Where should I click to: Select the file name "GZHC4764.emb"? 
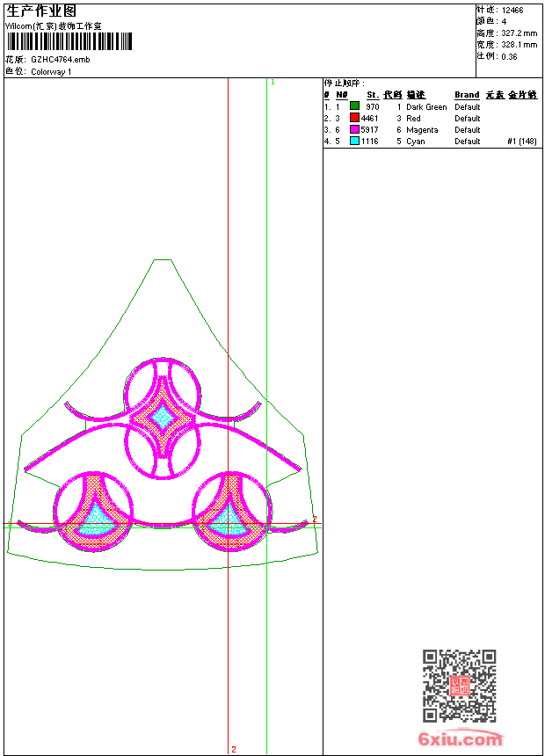click(x=61, y=60)
